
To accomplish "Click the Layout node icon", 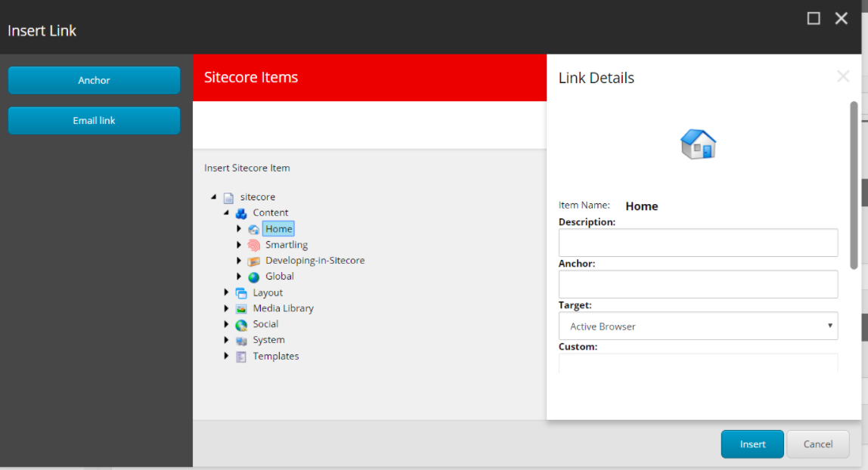I will coord(241,293).
